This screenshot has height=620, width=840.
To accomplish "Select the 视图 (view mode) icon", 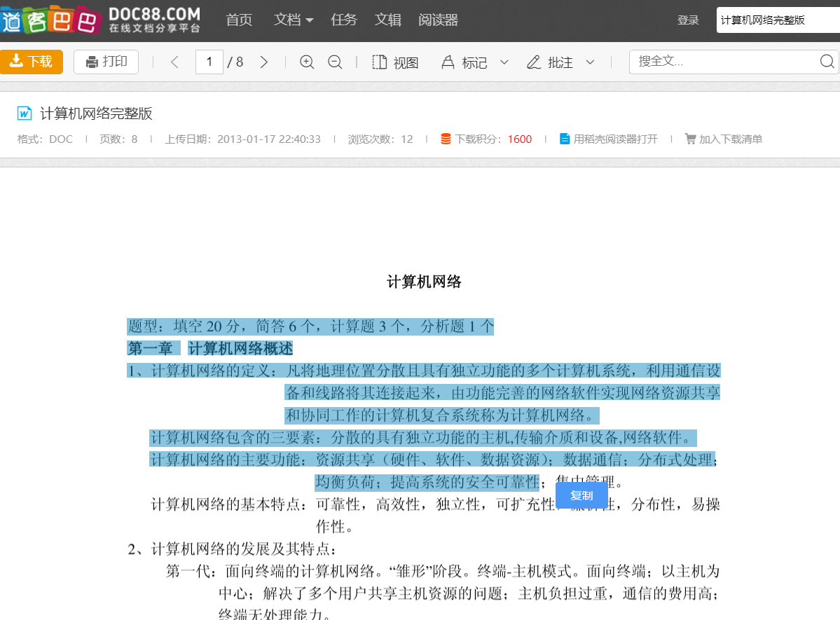I will [x=379, y=62].
